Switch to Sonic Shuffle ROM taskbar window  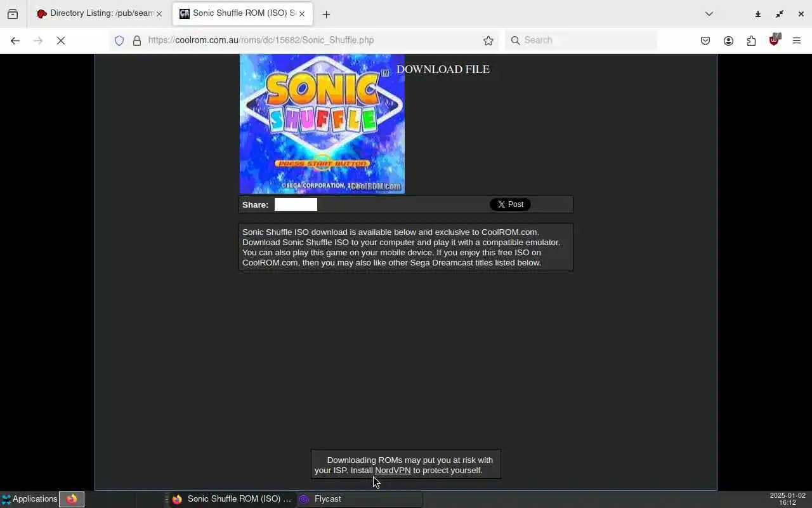232,499
